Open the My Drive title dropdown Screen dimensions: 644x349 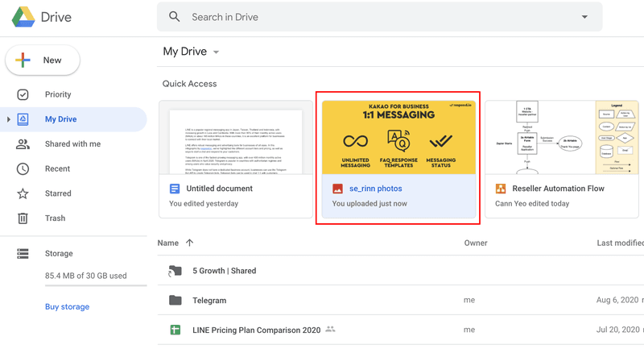coord(216,52)
